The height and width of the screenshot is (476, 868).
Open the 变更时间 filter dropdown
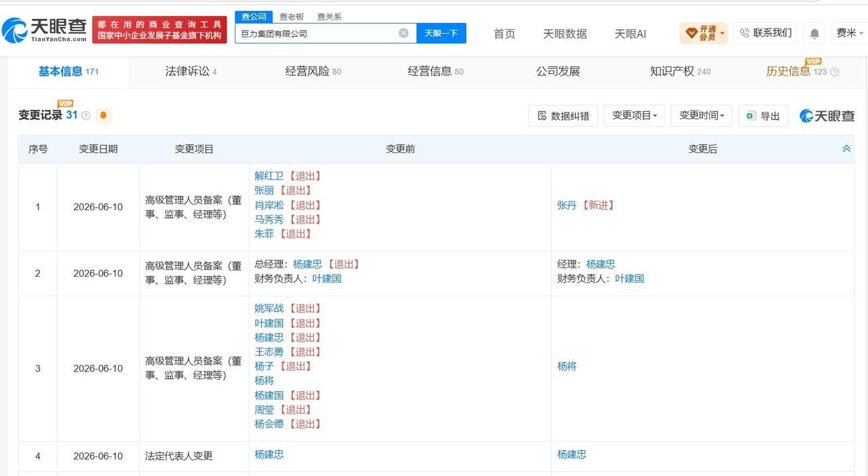point(702,115)
